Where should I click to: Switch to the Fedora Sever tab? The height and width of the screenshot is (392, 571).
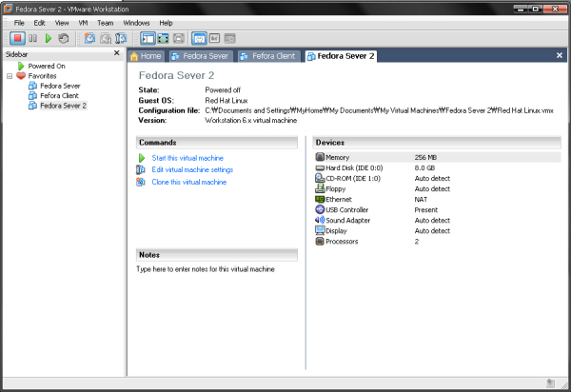coord(201,56)
